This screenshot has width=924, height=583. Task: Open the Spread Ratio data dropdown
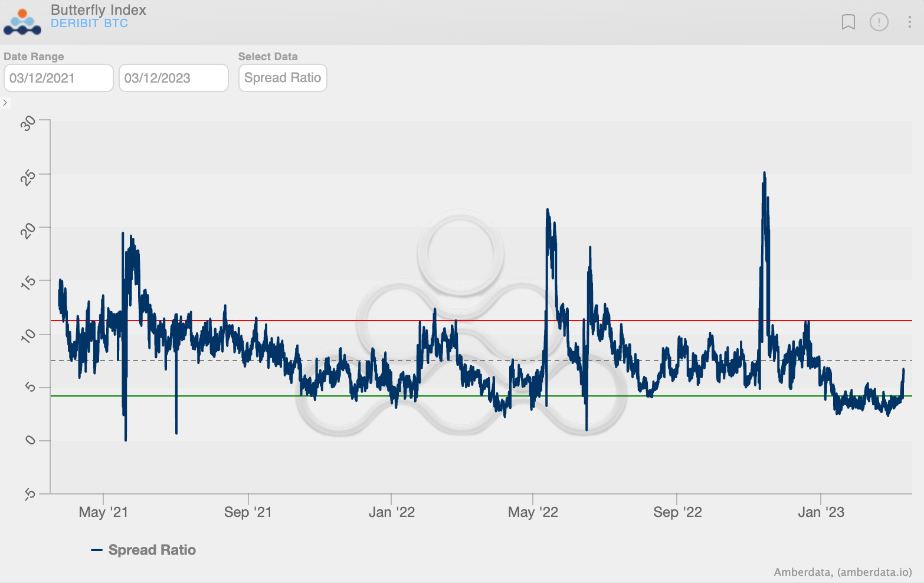click(x=283, y=78)
